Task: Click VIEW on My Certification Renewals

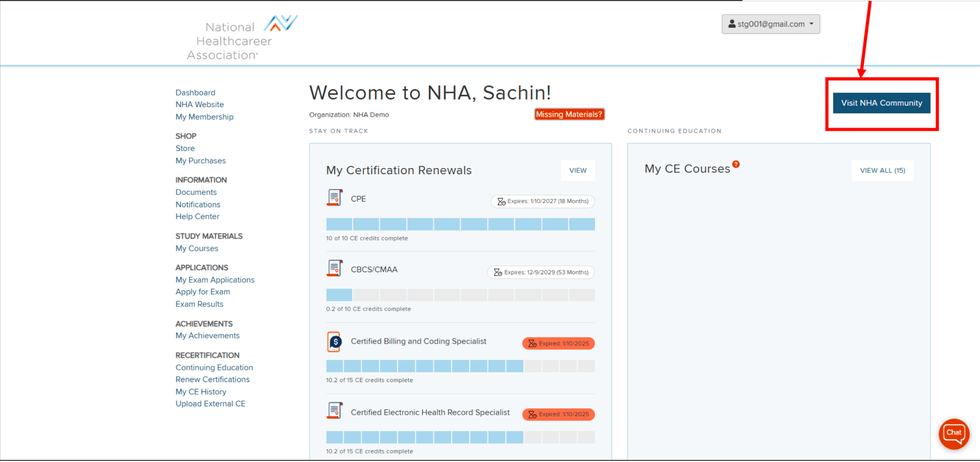Action: pyautogui.click(x=577, y=170)
